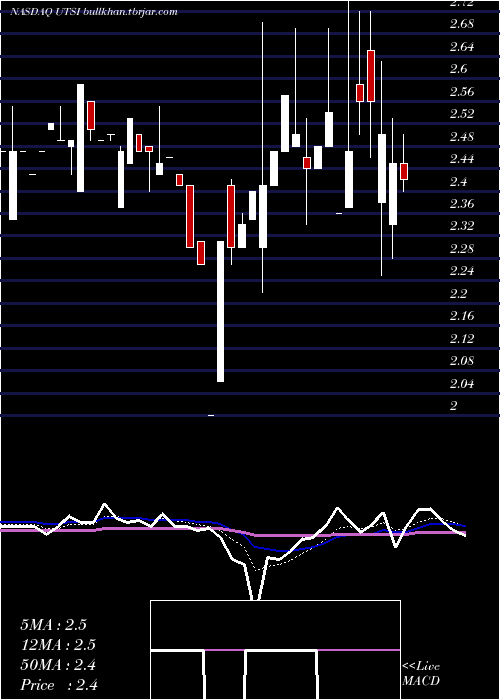Click the 2.28 price axis label

(x=462, y=249)
